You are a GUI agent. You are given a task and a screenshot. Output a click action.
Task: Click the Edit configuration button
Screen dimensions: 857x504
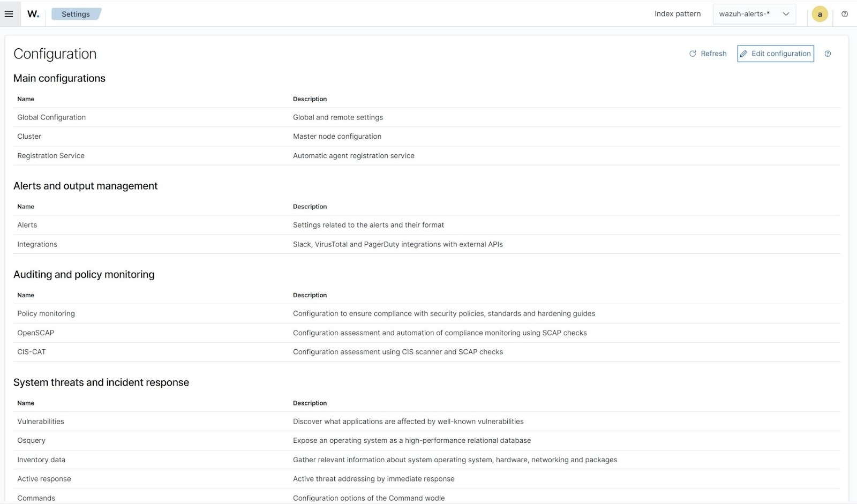point(775,54)
